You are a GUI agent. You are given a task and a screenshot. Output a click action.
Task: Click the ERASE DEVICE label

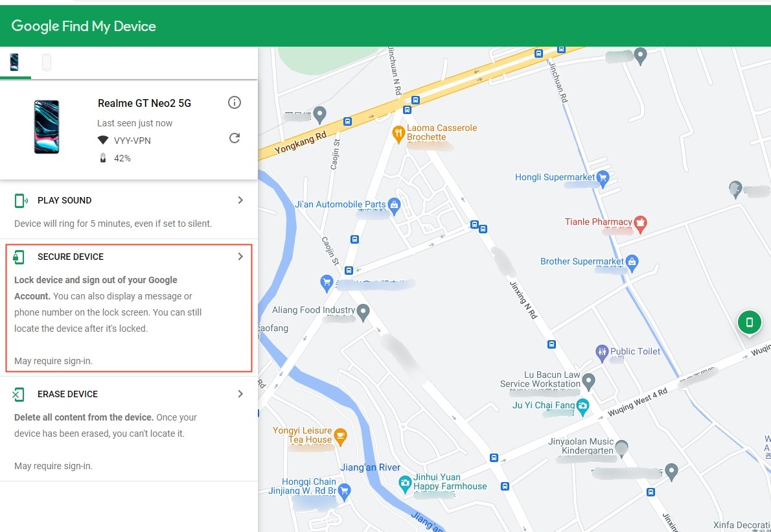[67, 394]
